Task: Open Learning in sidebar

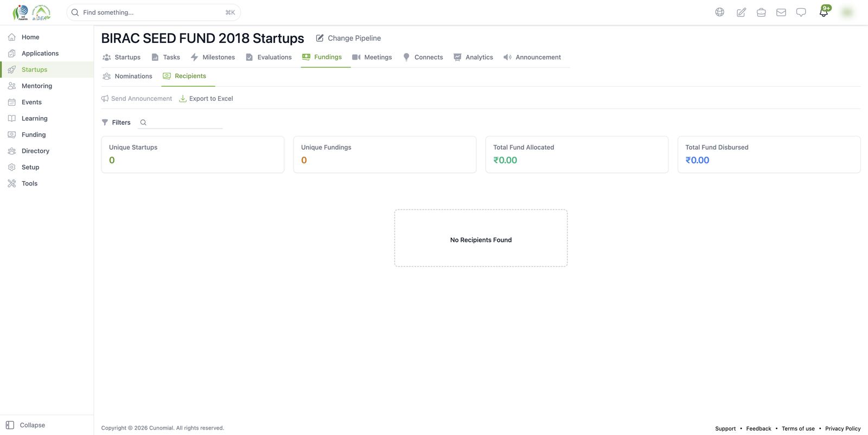Action: click(47, 118)
